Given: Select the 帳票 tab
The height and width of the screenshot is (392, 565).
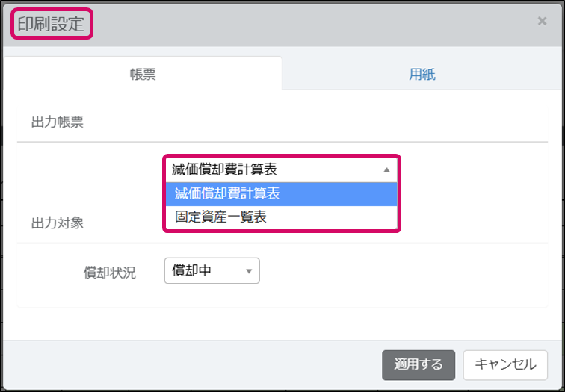Looking at the screenshot, I should coord(142,74).
